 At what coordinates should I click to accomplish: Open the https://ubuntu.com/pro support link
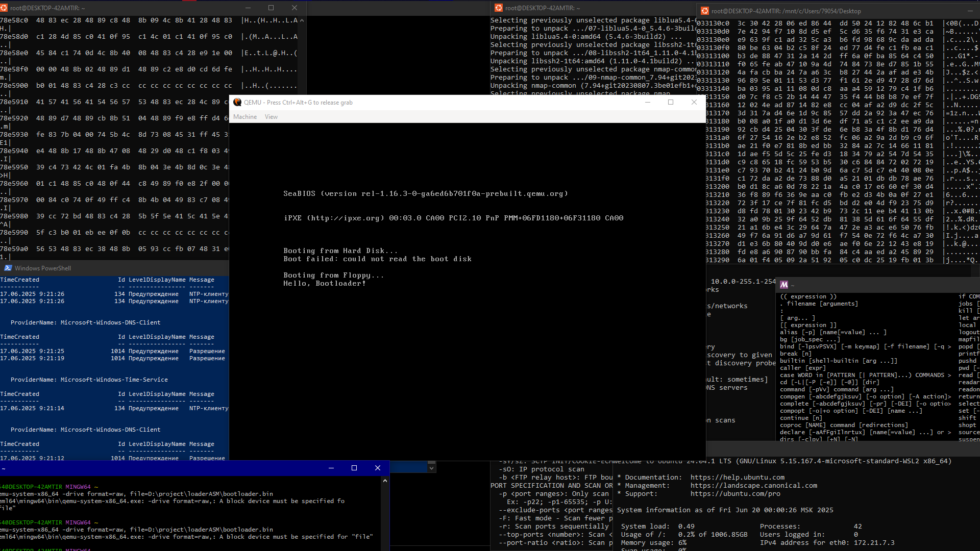(x=735, y=494)
